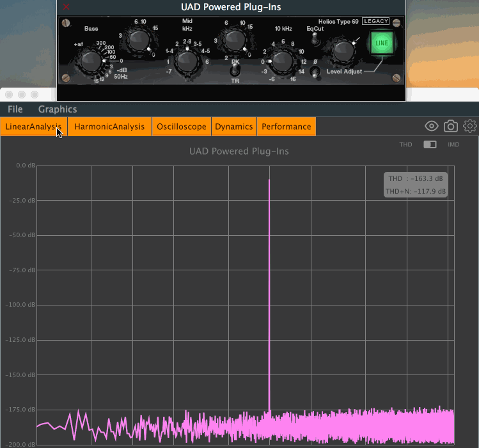Click the -100.0 dB axis label
Screen dimensions: 479x448
click(x=20, y=305)
